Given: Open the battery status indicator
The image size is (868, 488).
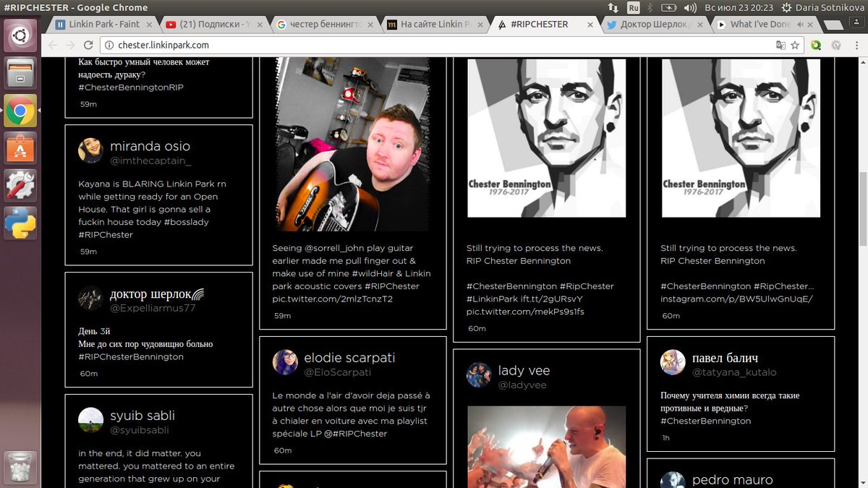Looking at the screenshot, I should pos(669,7).
